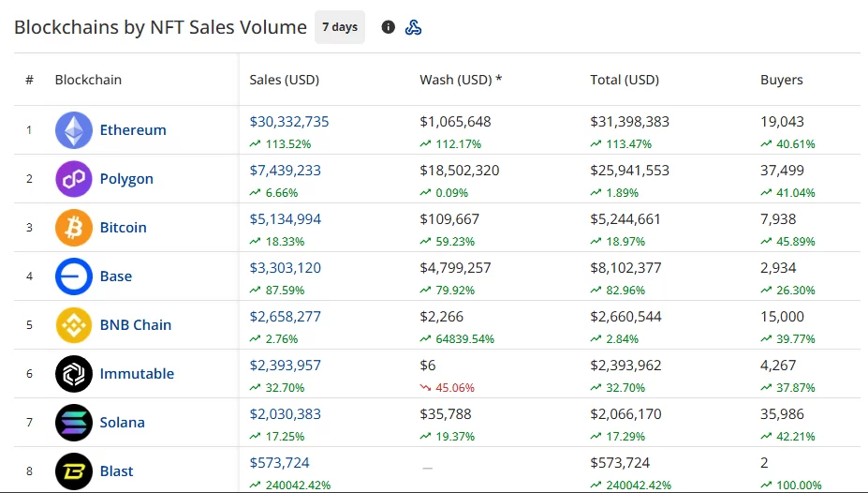Select the 64839.54% wash change

pyautogui.click(x=457, y=339)
